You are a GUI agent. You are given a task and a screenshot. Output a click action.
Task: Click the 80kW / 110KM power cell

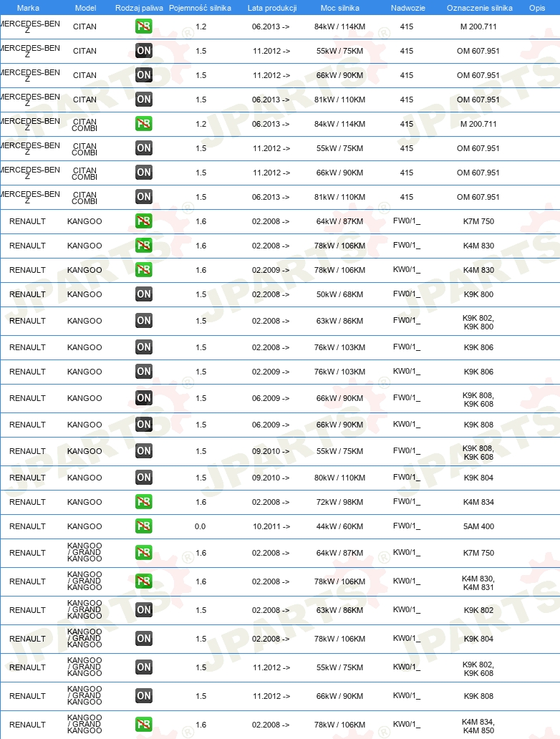[x=340, y=478]
